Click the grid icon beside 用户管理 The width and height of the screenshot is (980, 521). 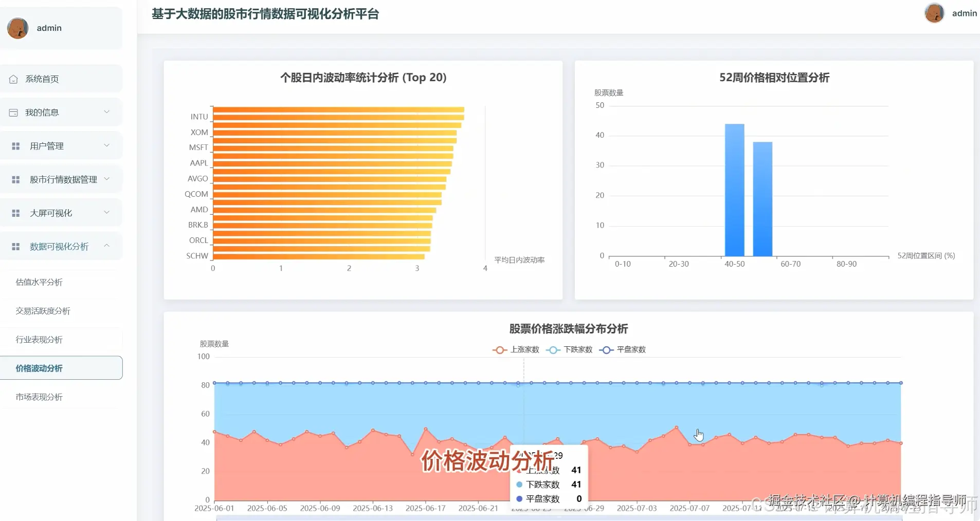click(x=16, y=146)
